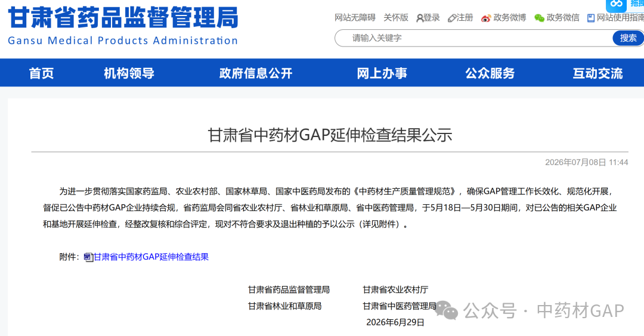Click the publish time 2026年07月08日 11:44

coord(587,163)
